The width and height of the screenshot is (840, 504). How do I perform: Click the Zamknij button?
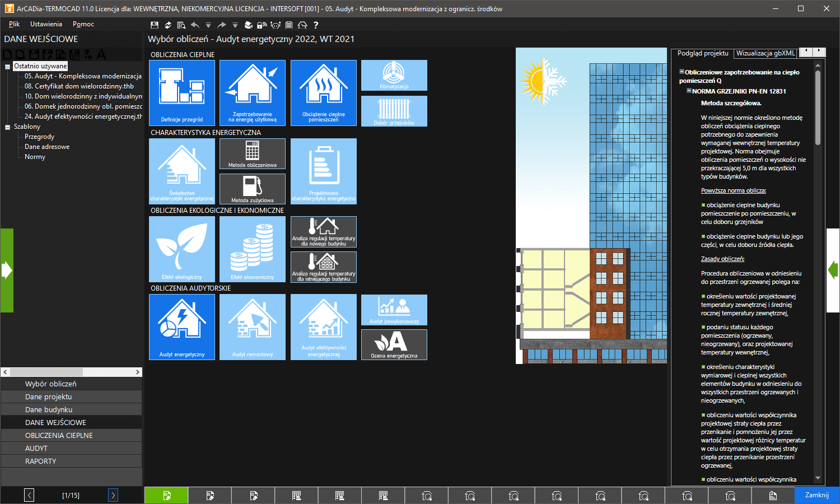click(817, 495)
